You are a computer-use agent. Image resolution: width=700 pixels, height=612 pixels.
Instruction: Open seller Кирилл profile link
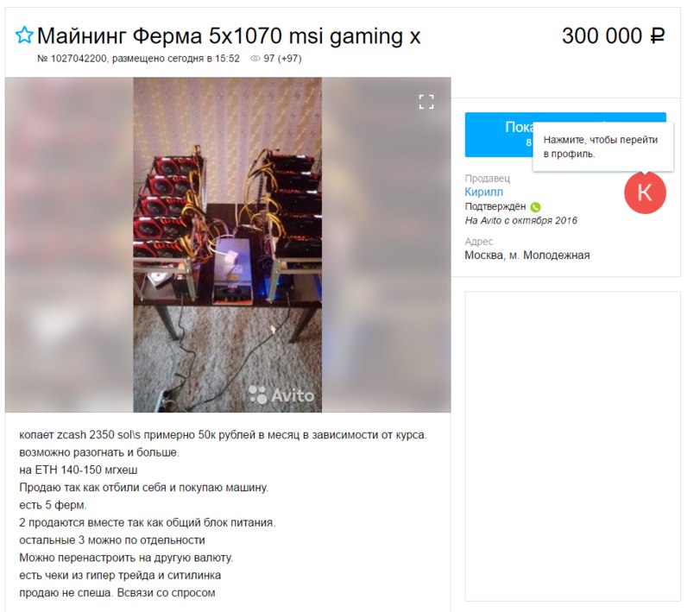point(483,192)
